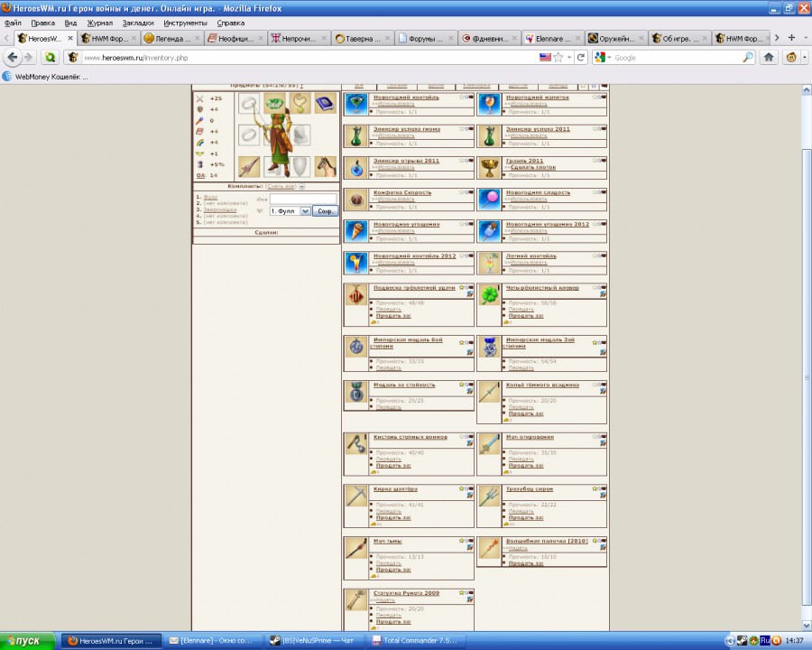Click the Меч откровения sword icon

pyautogui.click(x=489, y=444)
